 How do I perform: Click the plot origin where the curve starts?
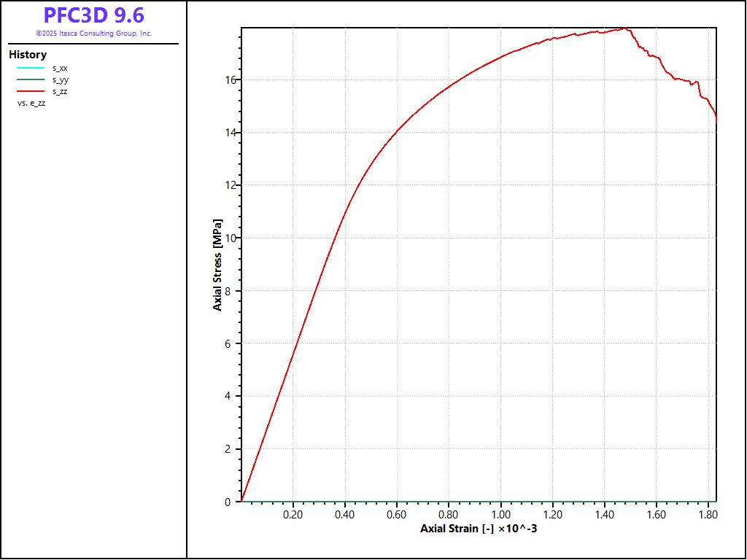coord(241,501)
